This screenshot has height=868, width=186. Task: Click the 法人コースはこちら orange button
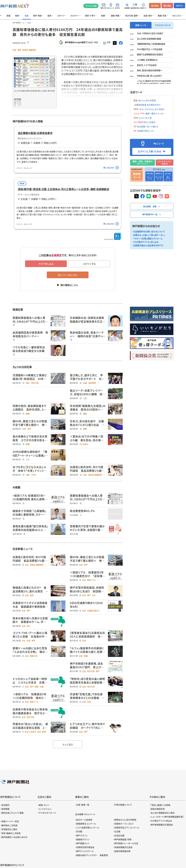pos(68,275)
